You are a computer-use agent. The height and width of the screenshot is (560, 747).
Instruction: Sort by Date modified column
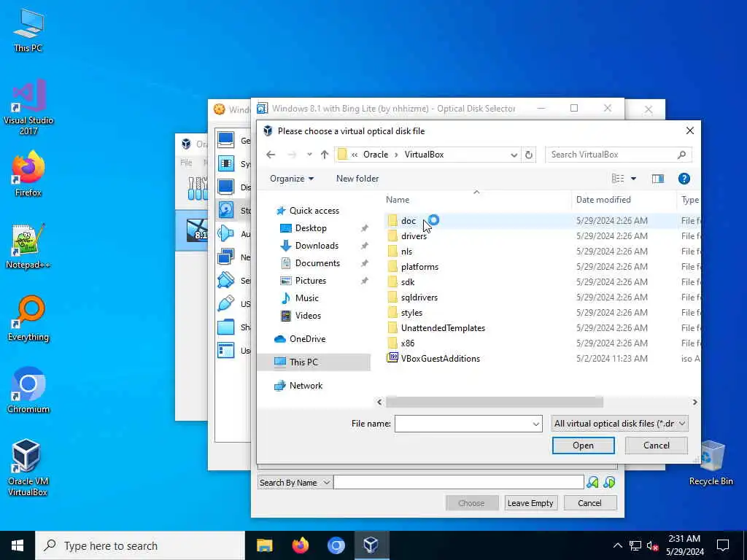click(x=624, y=200)
